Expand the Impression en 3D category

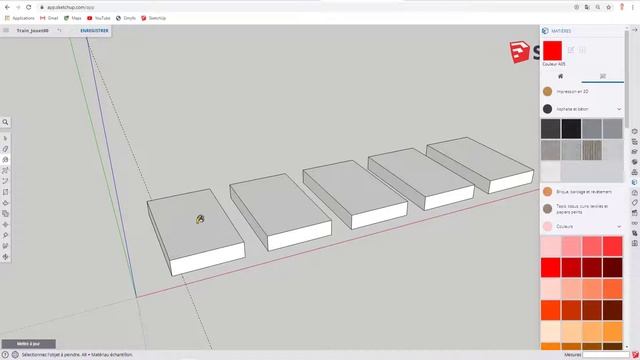pos(582,91)
